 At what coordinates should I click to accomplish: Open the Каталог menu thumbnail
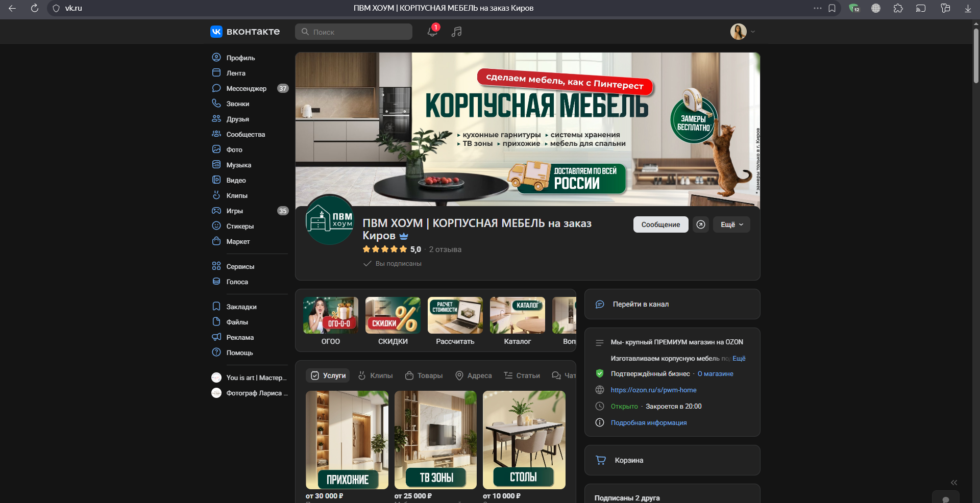pos(518,321)
